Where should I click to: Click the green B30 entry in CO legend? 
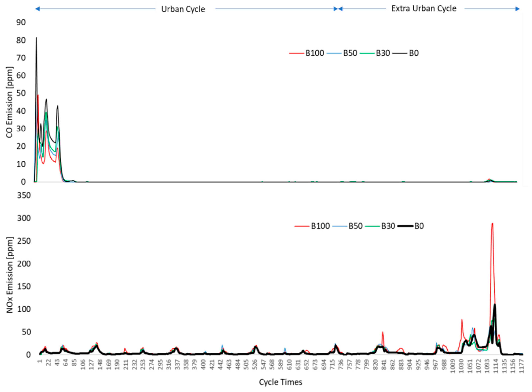(x=383, y=53)
